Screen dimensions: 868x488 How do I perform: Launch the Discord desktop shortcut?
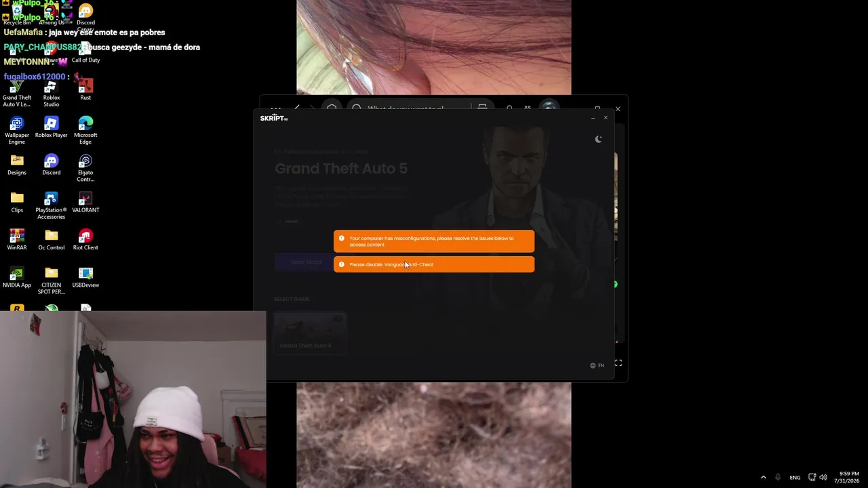(x=51, y=165)
